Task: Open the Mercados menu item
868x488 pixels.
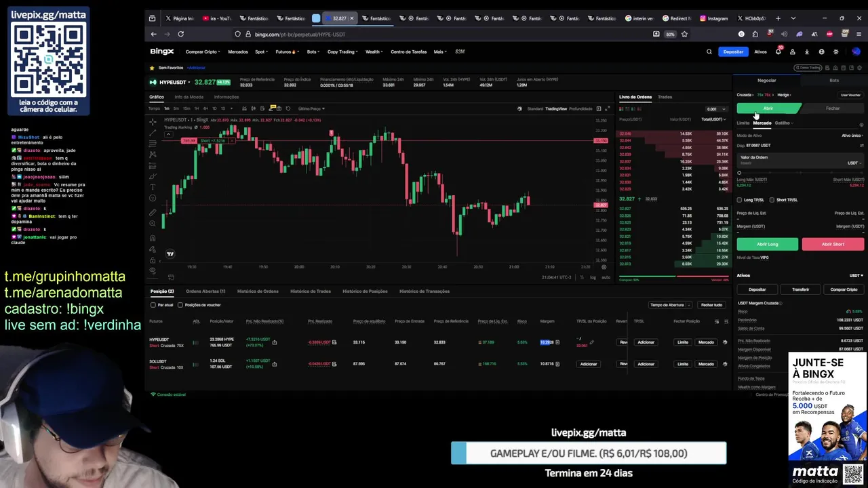Action: pos(238,52)
